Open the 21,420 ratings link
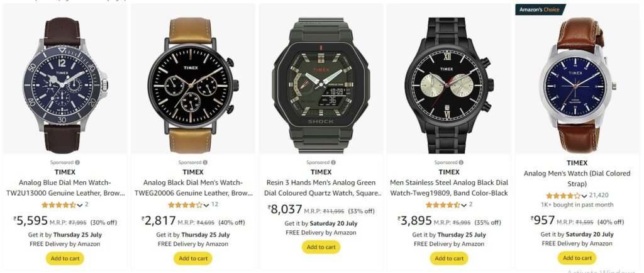The image size is (644, 273). click(x=599, y=196)
